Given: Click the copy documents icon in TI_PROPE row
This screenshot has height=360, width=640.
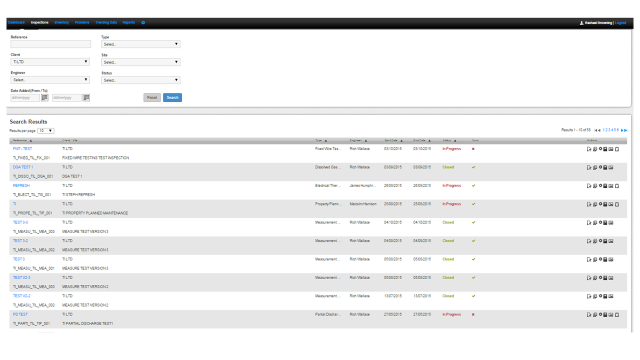Looking at the screenshot, I should (595, 204).
